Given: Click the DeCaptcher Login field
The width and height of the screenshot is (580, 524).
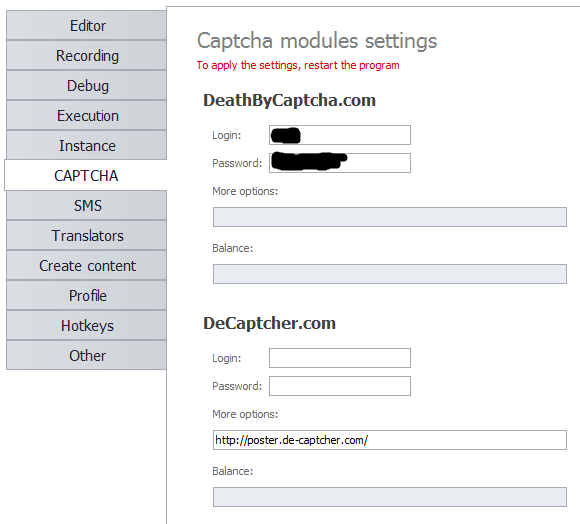Looking at the screenshot, I should click(x=340, y=358).
